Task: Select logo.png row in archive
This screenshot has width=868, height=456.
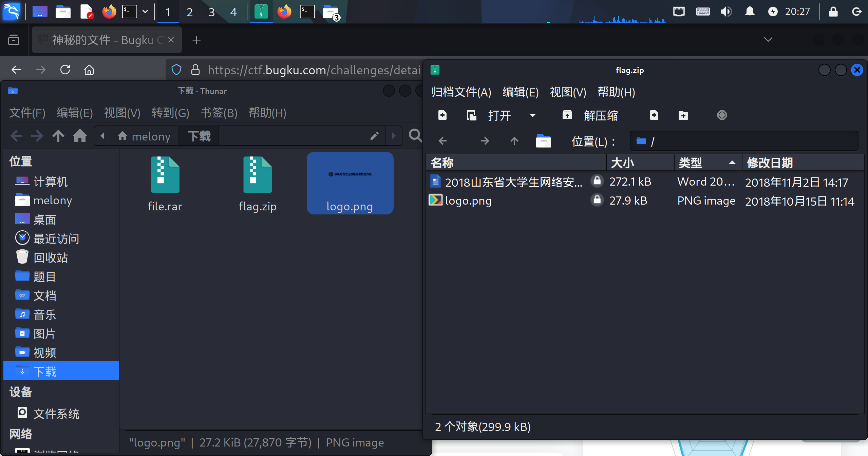Action: [468, 201]
